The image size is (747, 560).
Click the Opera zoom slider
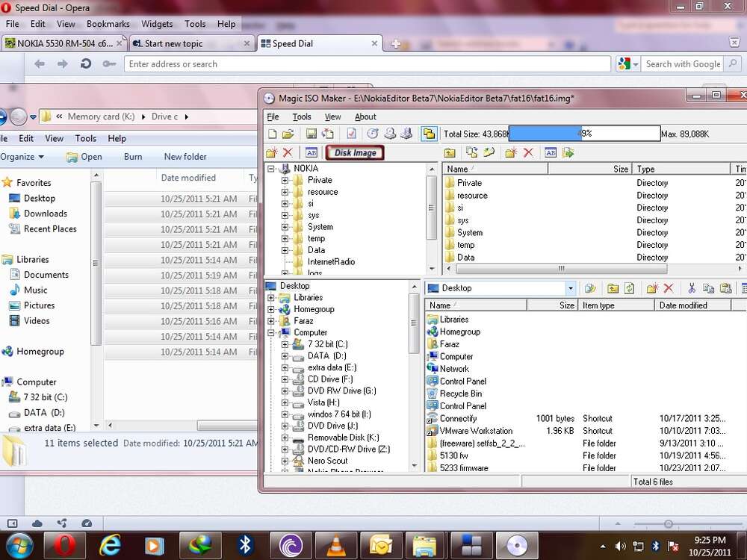click(x=669, y=524)
